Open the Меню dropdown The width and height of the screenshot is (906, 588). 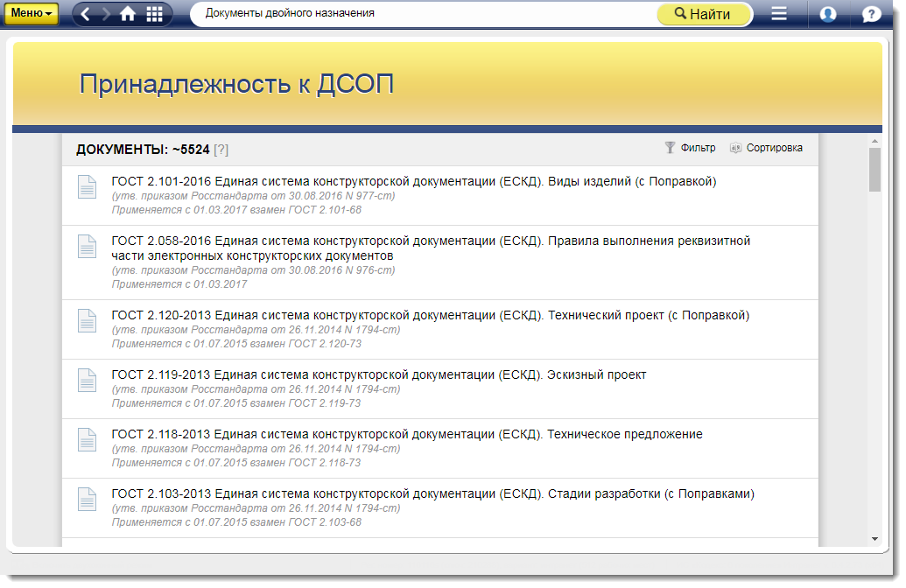coord(32,13)
